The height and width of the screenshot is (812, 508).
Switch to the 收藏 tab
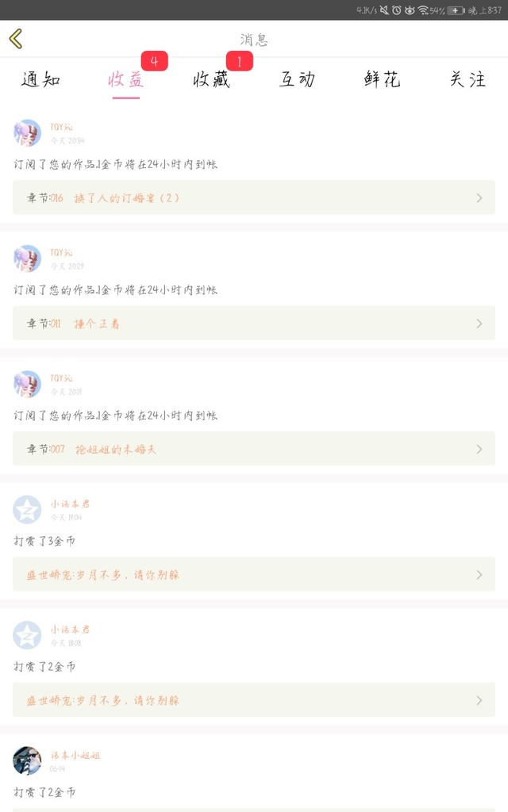(211, 79)
